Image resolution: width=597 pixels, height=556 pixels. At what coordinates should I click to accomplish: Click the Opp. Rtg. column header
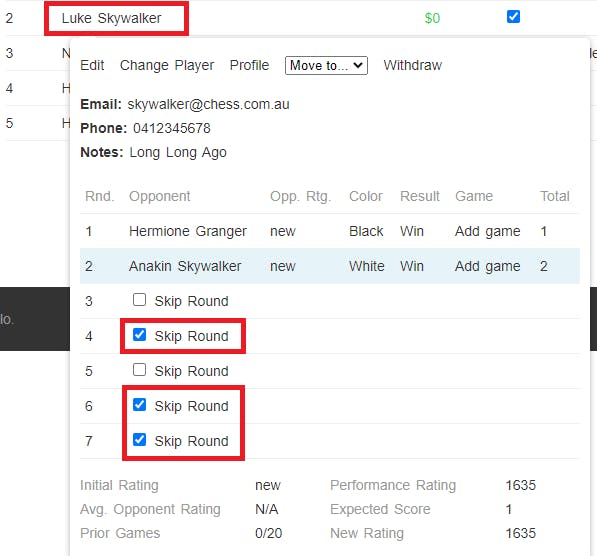click(300, 196)
